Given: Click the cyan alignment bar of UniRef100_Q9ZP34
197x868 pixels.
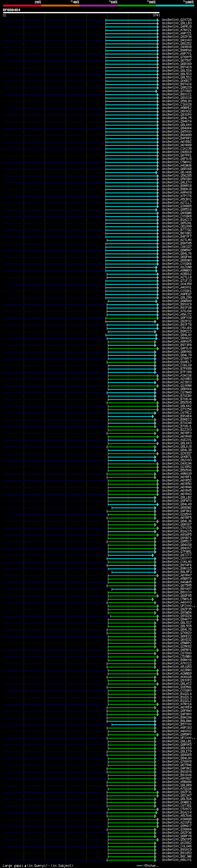Looking at the screenshot, I should click(x=132, y=37).
